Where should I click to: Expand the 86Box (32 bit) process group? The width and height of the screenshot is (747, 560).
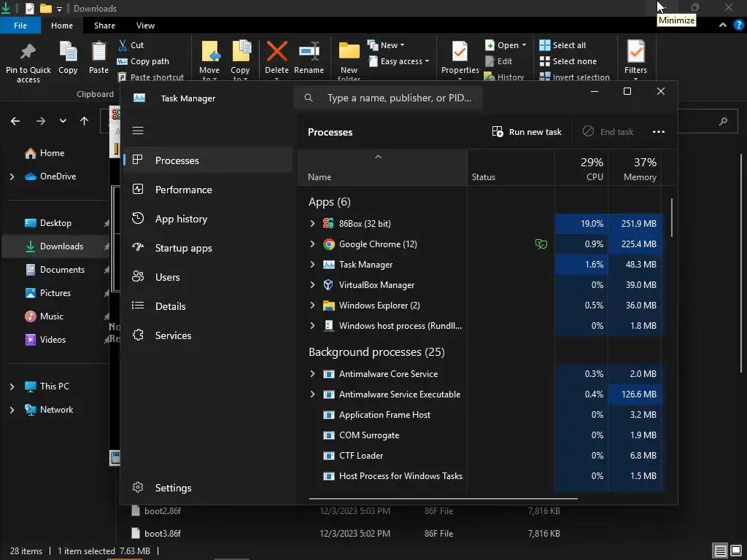(312, 223)
